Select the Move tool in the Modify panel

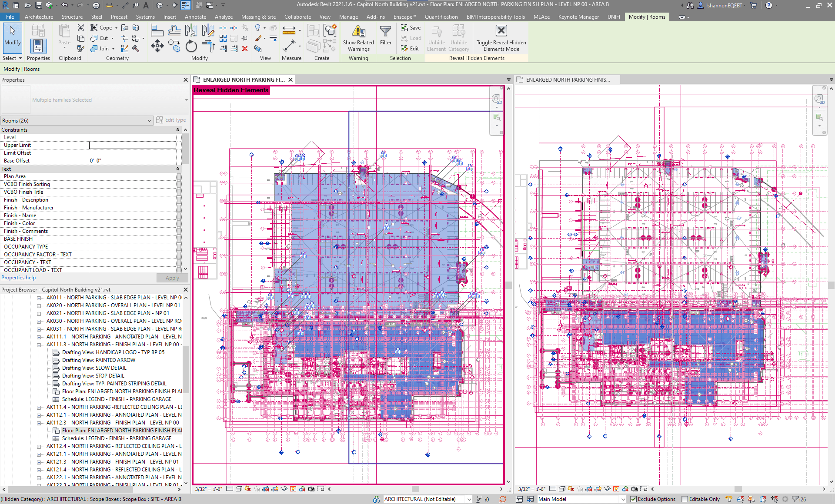coord(157,46)
